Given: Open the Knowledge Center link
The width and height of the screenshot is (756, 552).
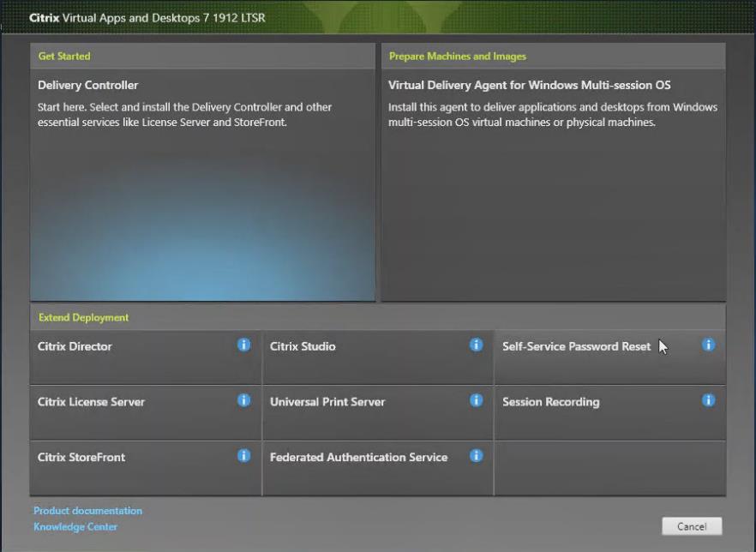Looking at the screenshot, I should [x=75, y=526].
